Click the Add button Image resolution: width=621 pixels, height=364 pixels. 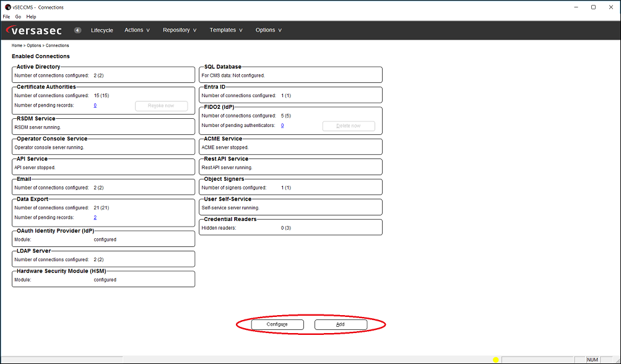pos(341,324)
